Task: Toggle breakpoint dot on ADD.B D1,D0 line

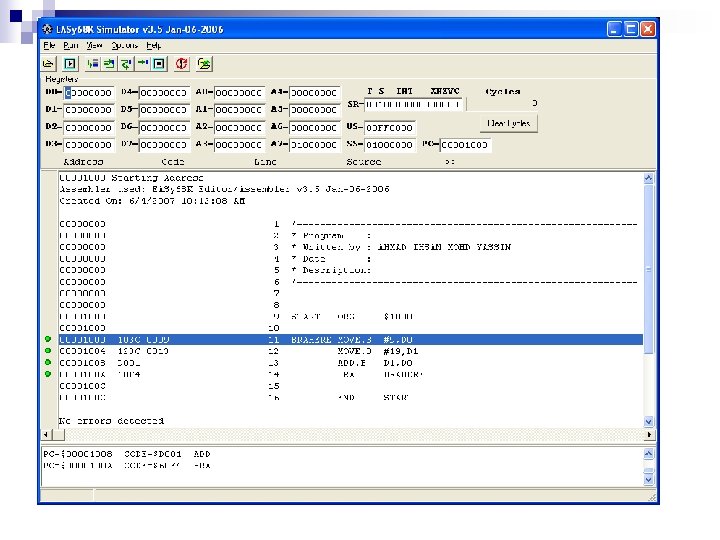Action: [48, 362]
